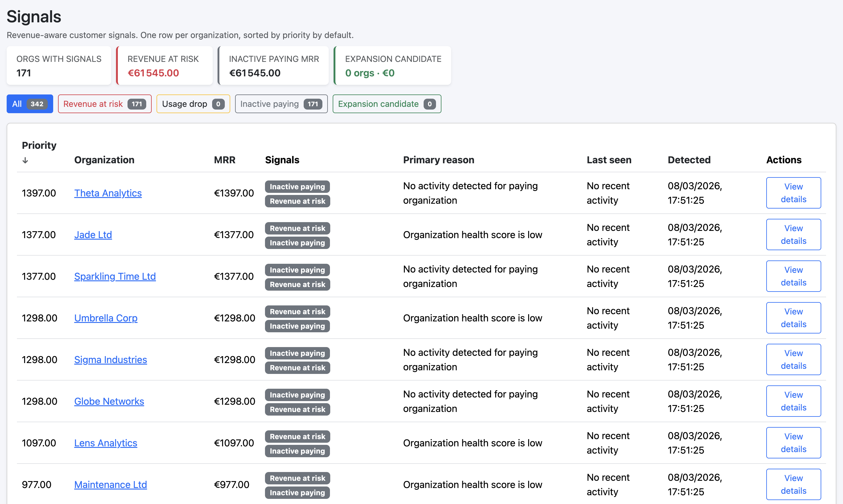Filter signals by Usage drop

pyautogui.click(x=193, y=104)
